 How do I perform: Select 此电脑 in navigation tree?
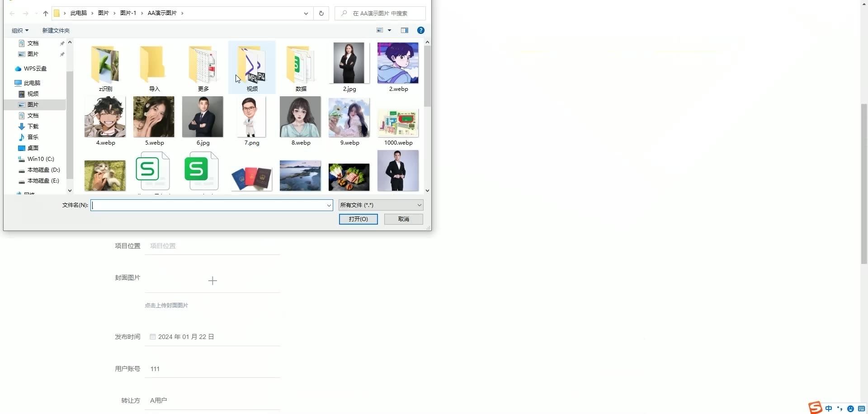point(32,83)
